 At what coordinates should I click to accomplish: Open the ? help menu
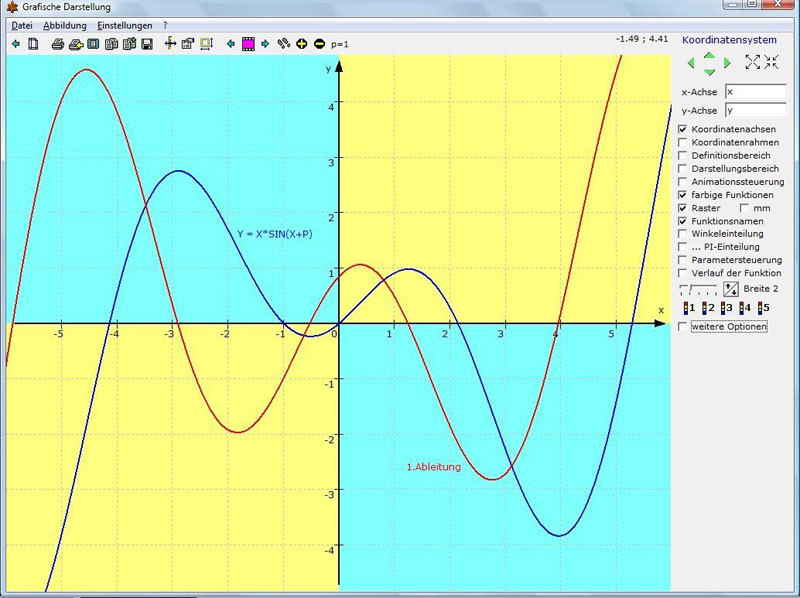click(x=165, y=26)
